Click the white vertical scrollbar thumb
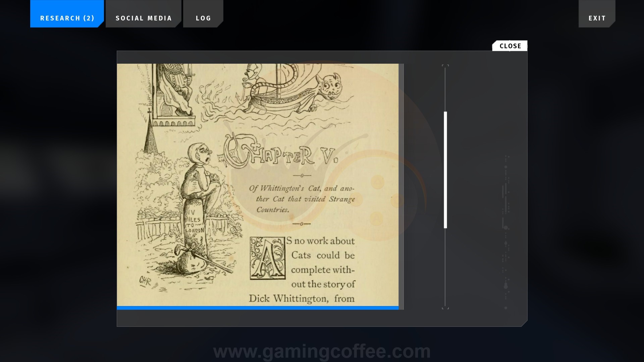Screen dimensions: 644x362 click(445, 170)
